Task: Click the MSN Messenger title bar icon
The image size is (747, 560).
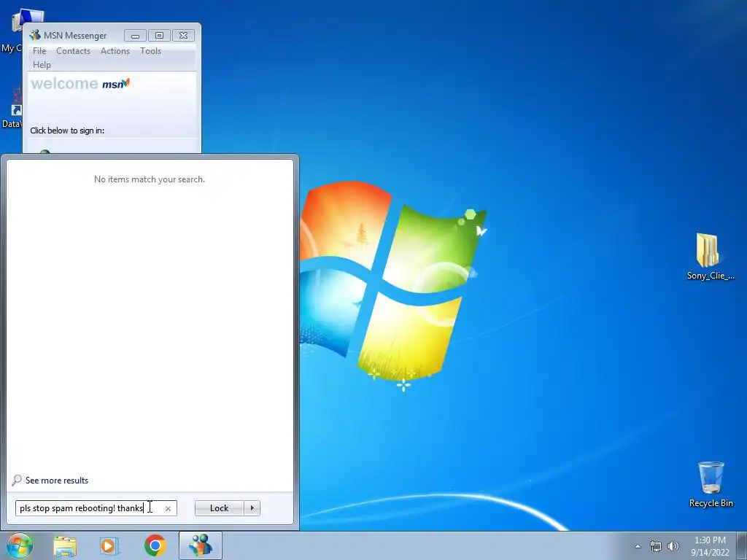Action: pyautogui.click(x=35, y=35)
